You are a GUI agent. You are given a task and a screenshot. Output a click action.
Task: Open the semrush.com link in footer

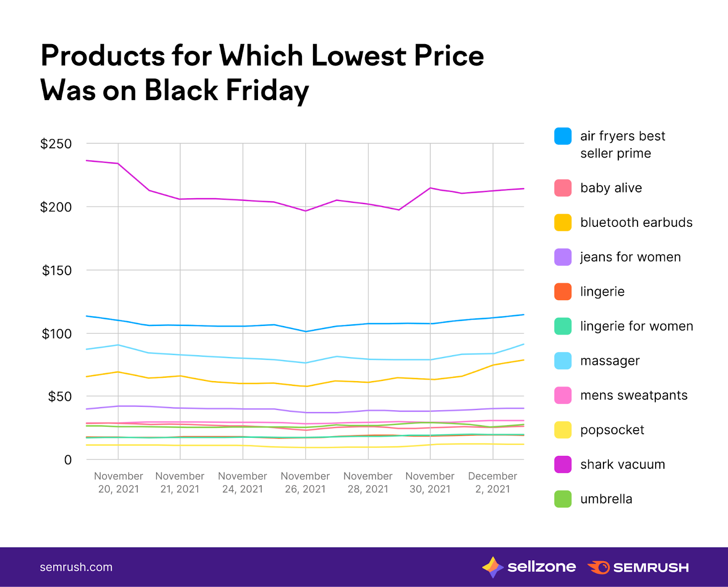[76, 567]
